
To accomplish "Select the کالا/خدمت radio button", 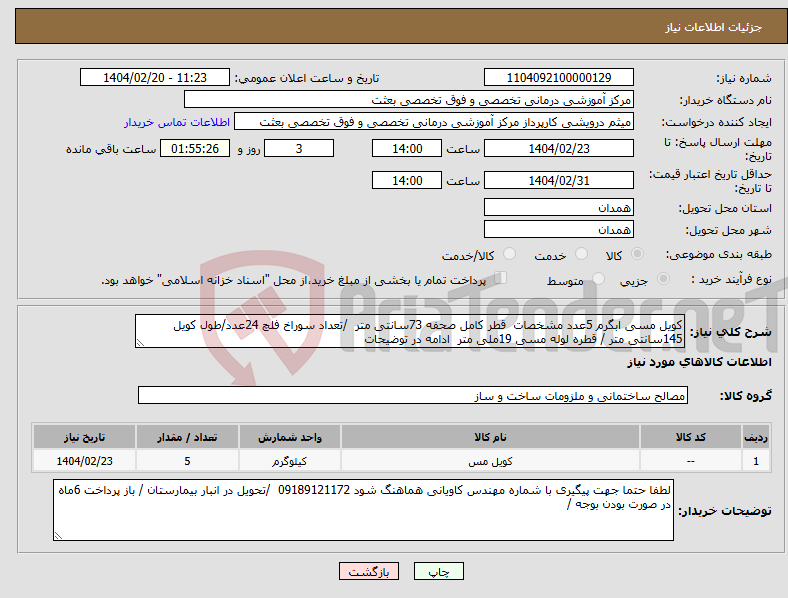I will coord(510,254).
